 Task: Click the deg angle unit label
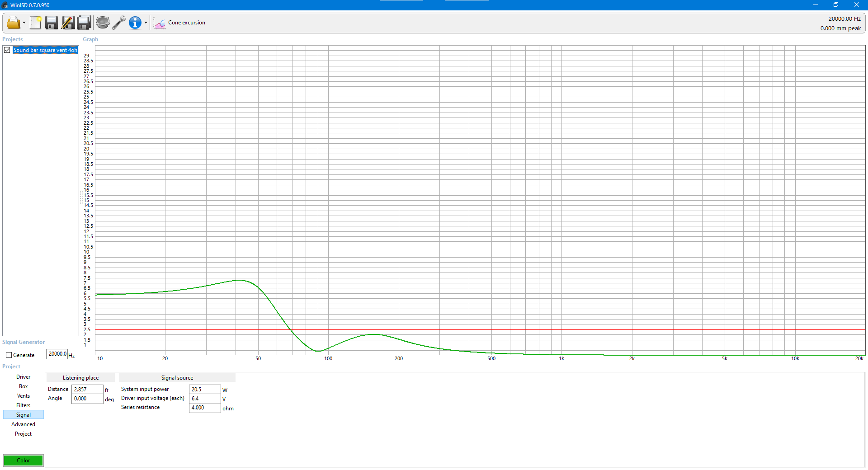[x=109, y=399]
